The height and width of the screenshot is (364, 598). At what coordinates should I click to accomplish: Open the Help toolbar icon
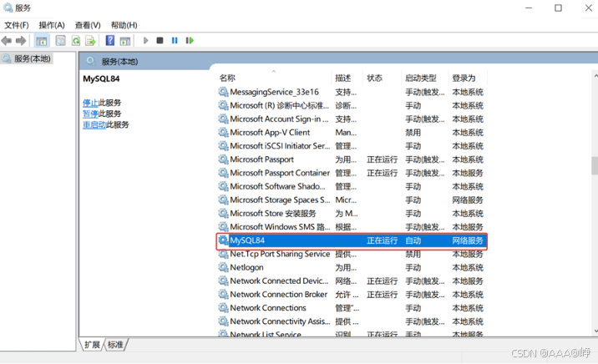[110, 40]
